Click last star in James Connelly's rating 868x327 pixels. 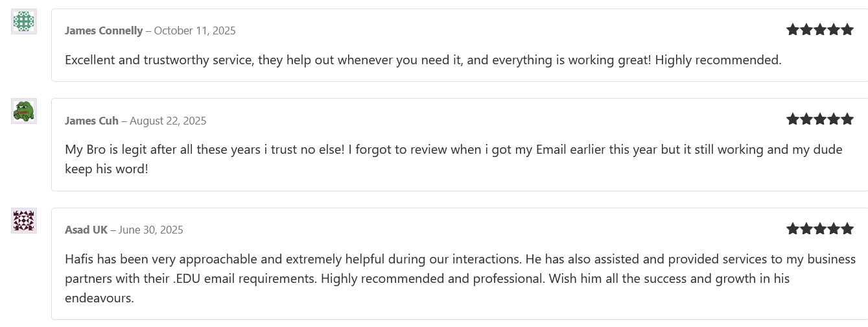(847, 29)
